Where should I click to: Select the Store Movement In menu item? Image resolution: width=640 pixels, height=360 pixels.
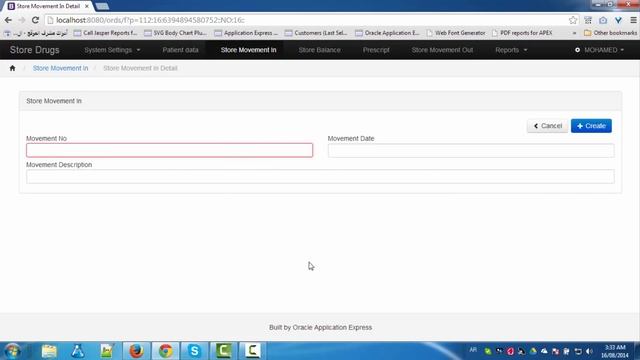tap(249, 50)
